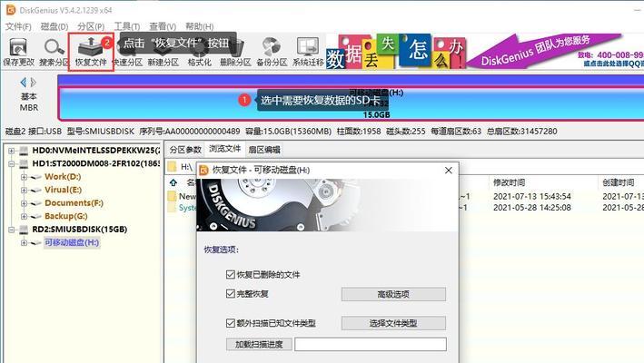This screenshot has height=363, width=644.
Task: Click the 创建时间 column header
Action: tap(619, 182)
